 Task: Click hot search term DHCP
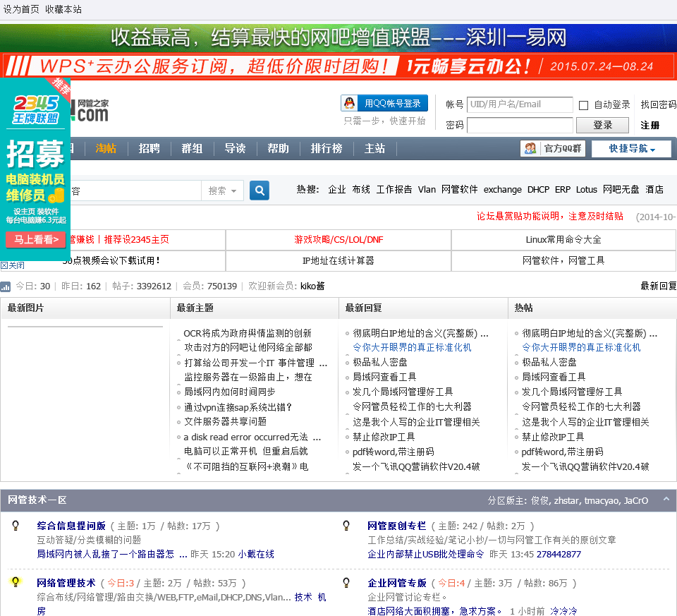pos(538,190)
